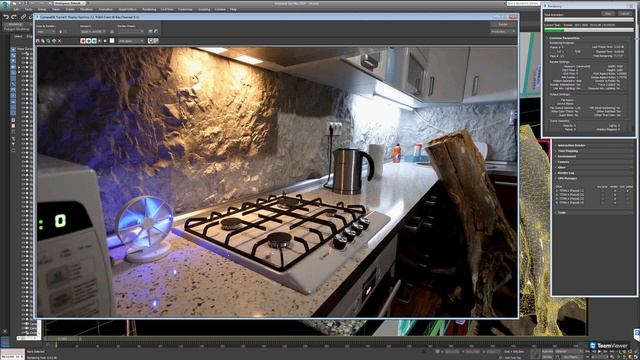This screenshot has width=640, height=360.
Task: Open the Tools menu
Action: point(28,9)
